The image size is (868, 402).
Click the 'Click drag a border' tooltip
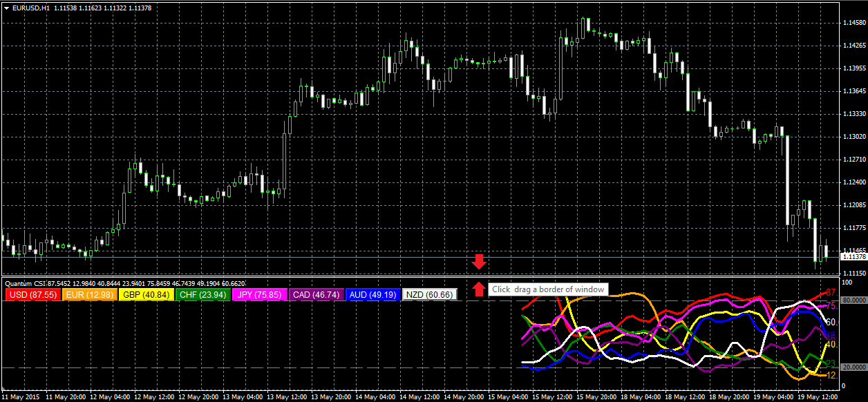coord(548,289)
